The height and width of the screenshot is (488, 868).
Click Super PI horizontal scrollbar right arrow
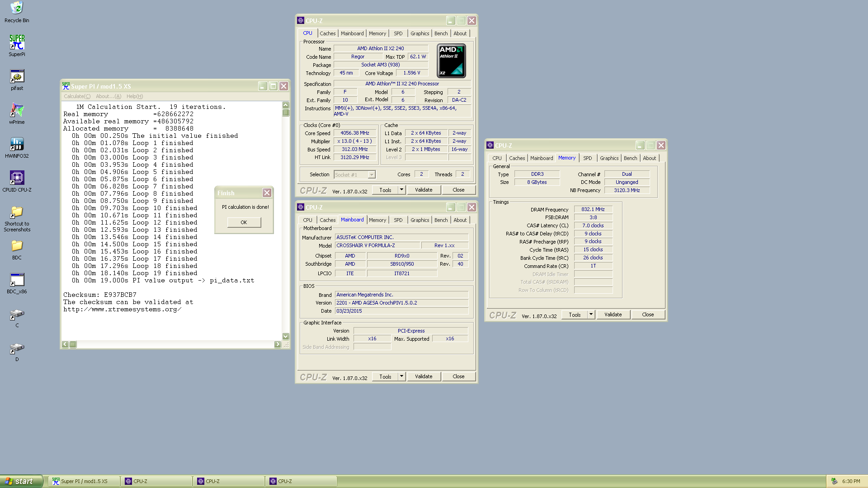click(x=278, y=344)
